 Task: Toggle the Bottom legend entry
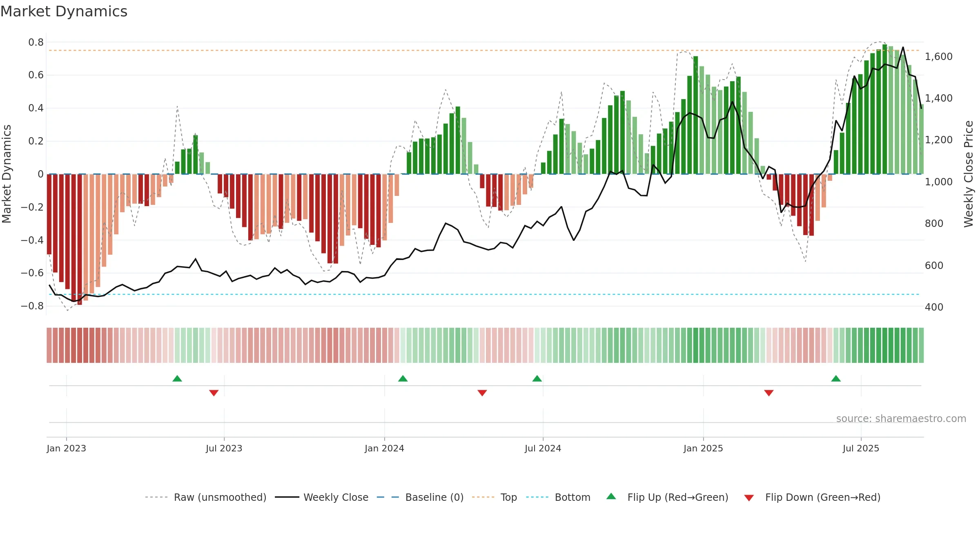[558, 497]
